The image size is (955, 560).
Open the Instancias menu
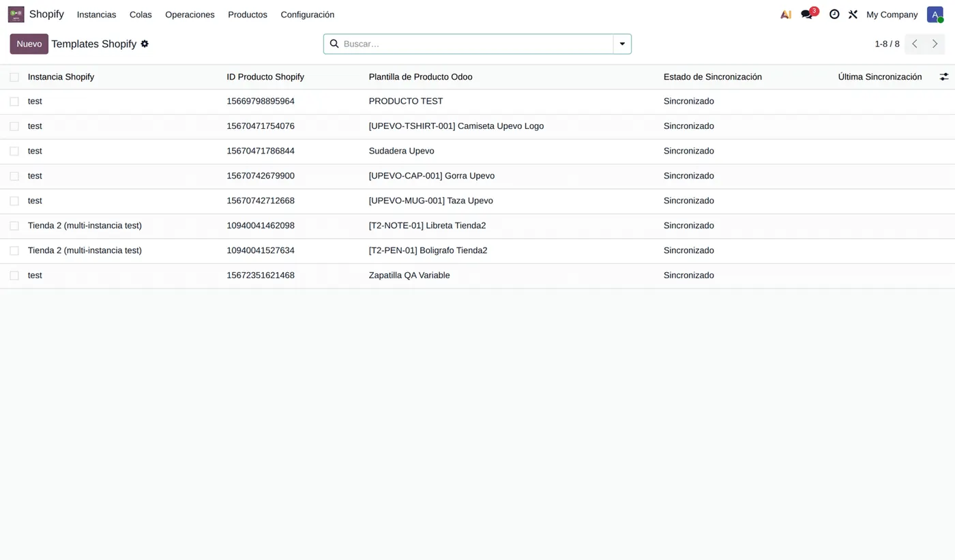coord(96,14)
